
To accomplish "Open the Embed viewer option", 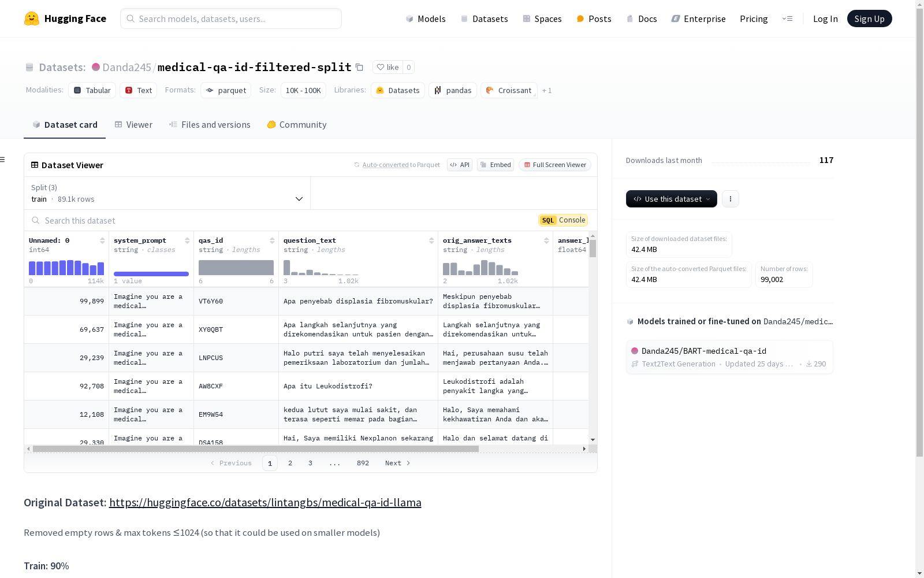I will coord(495,165).
